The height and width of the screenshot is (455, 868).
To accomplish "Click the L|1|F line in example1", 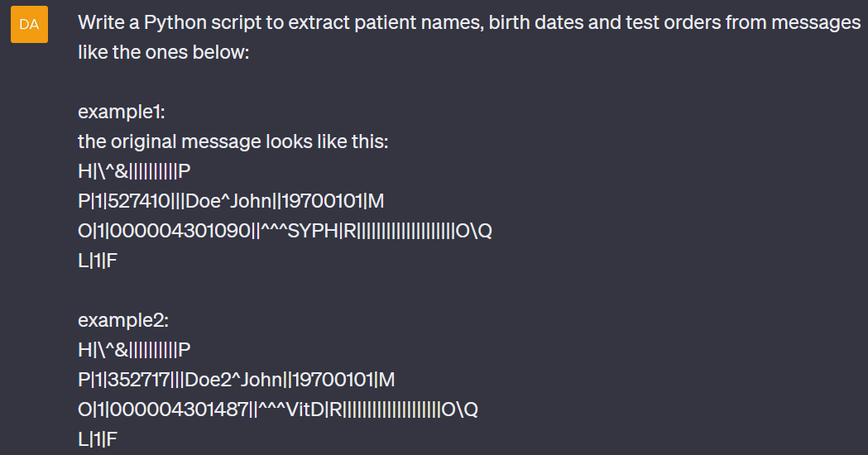I will 98,261.
